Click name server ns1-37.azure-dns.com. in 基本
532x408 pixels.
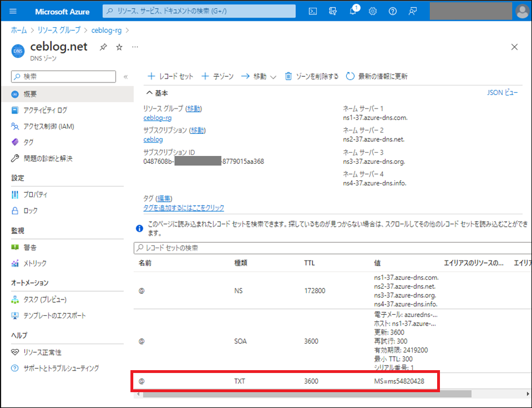coord(375,118)
